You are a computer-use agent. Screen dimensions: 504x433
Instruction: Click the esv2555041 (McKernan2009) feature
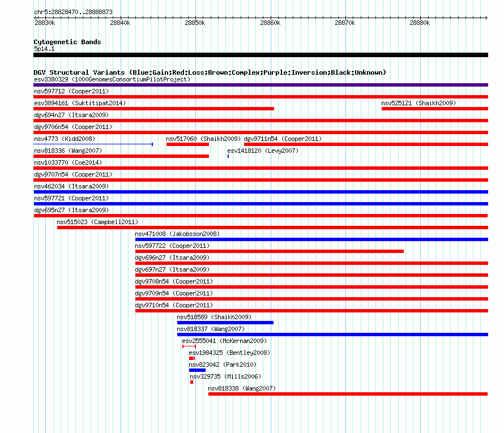click(189, 346)
